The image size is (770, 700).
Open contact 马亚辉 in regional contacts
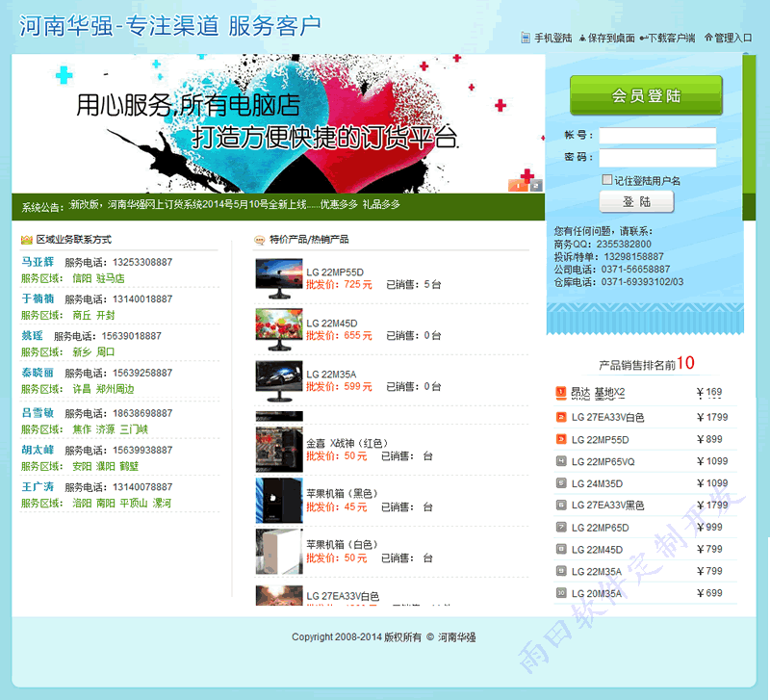click(x=38, y=262)
